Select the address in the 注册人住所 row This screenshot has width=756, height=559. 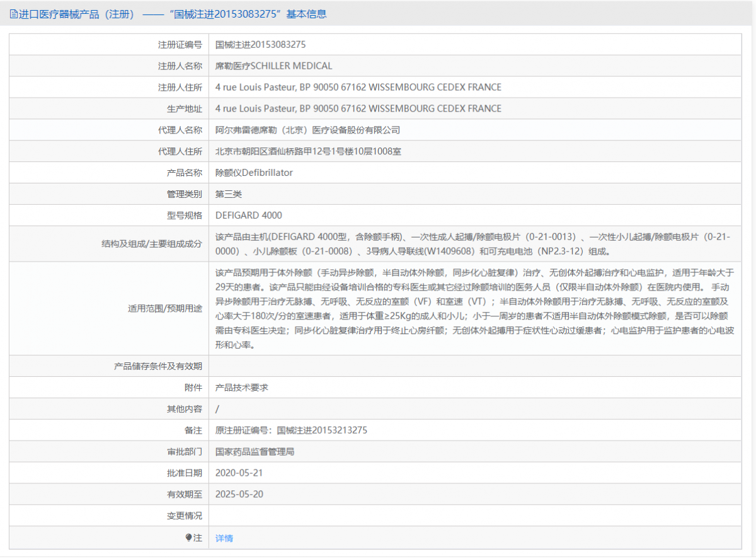pyautogui.click(x=358, y=88)
